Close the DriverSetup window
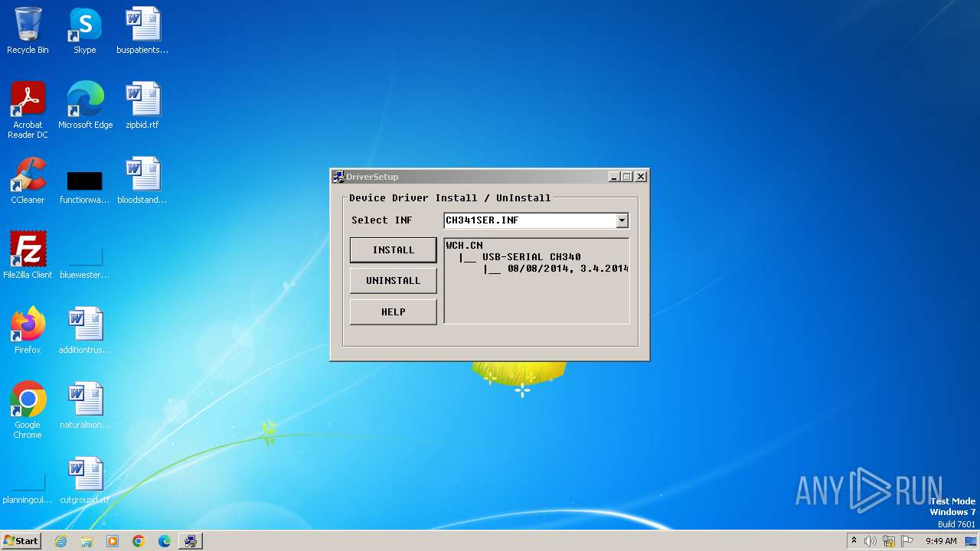980x551 pixels. tap(641, 177)
